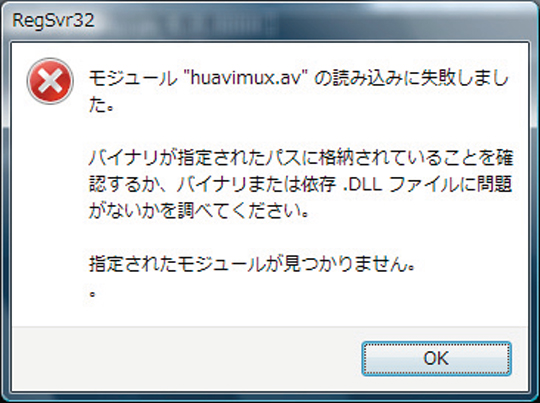This screenshot has width=540, height=403.
Task: Click the empty title bar right of RegSvr32
Action: click(310, 21)
